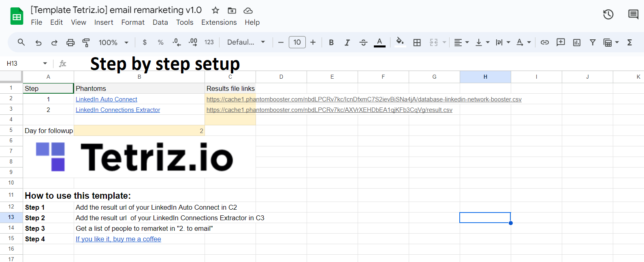Image resolution: width=644 pixels, height=262 pixels.
Task: Decrease decimal places
Action: click(x=177, y=42)
